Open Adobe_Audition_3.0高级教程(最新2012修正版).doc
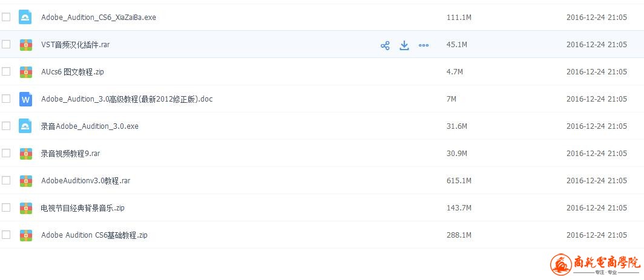Screen dimensions: 644x280 tap(127, 99)
